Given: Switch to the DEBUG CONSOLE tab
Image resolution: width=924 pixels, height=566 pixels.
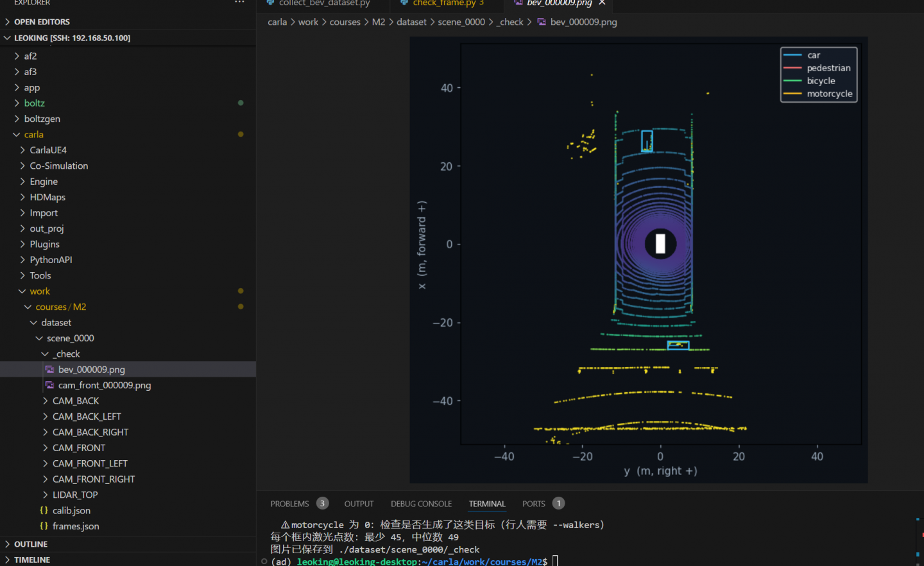Looking at the screenshot, I should coord(421,504).
